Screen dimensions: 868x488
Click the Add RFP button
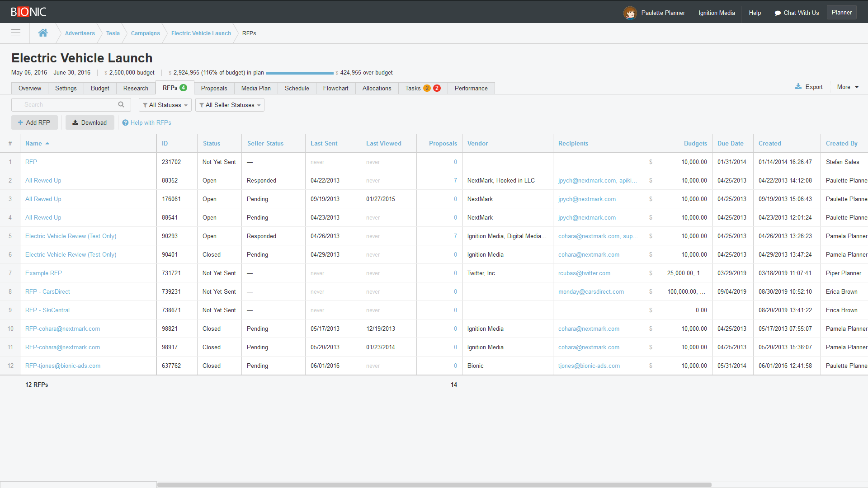34,122
